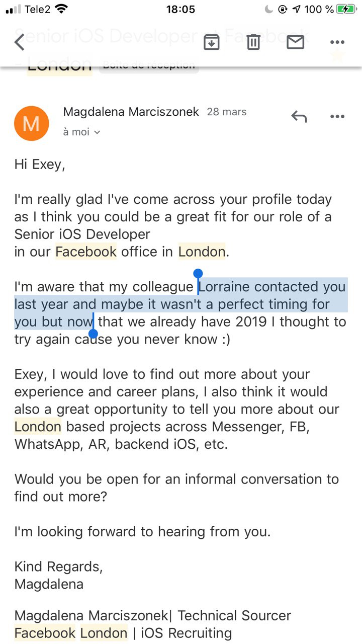The height and width of the screenshot is (644, 362).
Task: Mark email as unread with envelope icon
Action: click(x=295, y=43)
